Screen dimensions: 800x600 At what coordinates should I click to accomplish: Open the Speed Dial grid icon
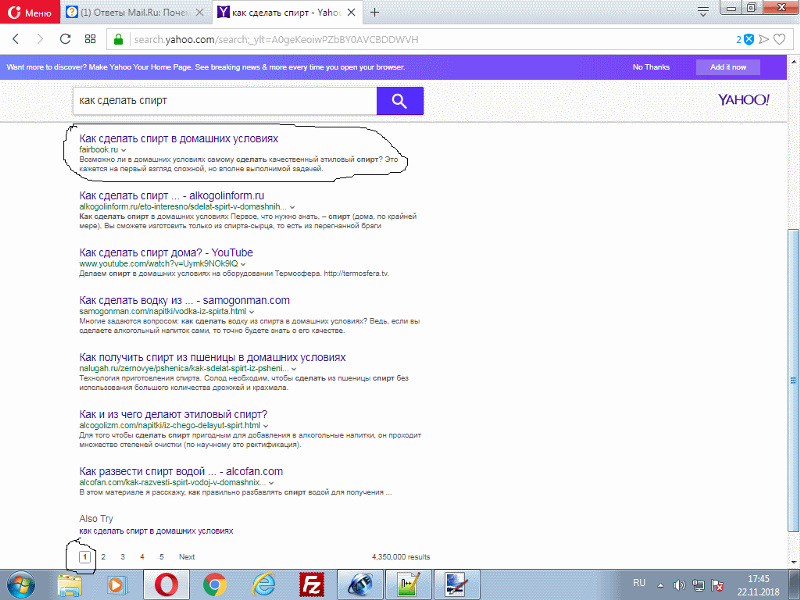tap(90, 39)
